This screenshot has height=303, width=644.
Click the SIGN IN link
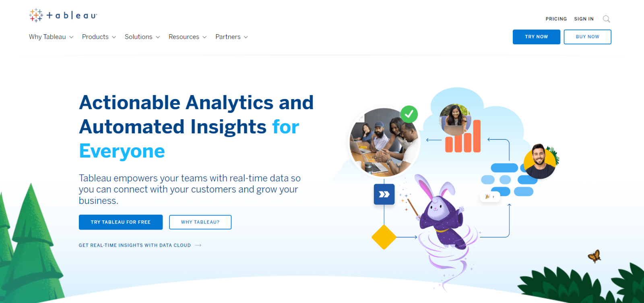584,19
